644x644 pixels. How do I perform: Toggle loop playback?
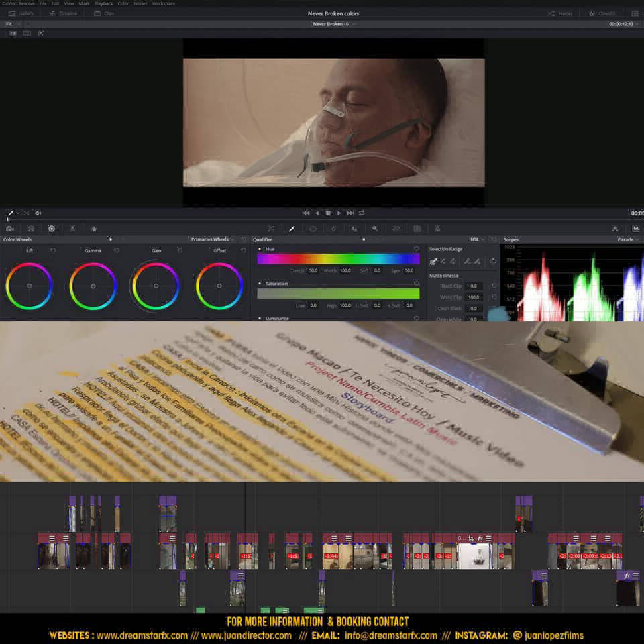(362, 213)
